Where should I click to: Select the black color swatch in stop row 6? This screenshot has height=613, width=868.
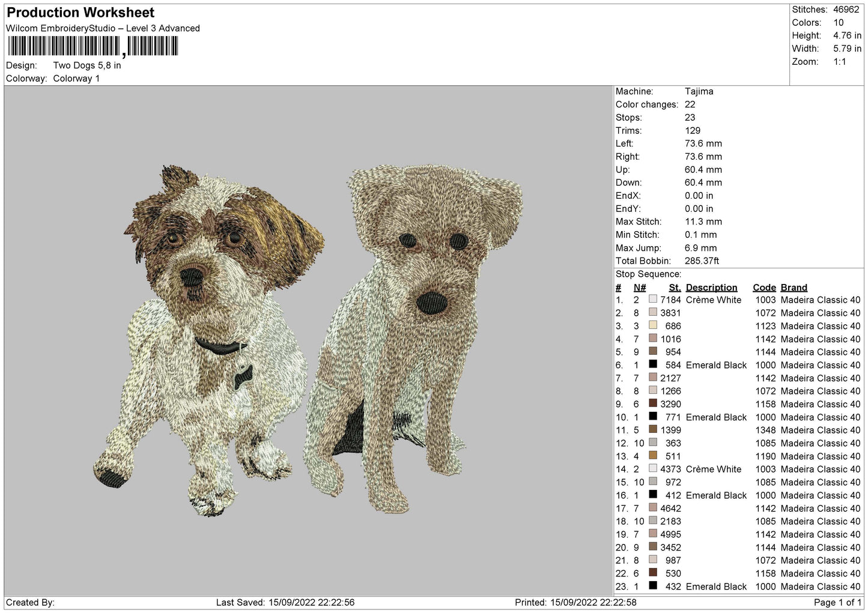tap(653, 364)
